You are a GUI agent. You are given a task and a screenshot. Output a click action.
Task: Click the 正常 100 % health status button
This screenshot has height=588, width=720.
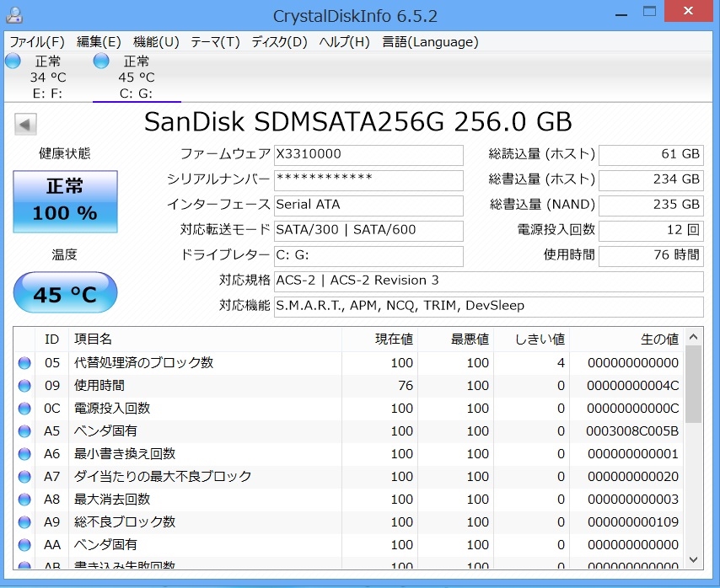click(65, 202)
